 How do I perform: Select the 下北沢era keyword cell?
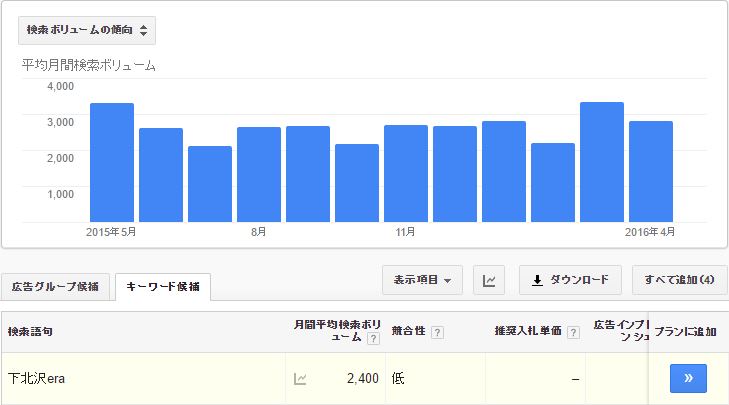(x=36, y=378)
